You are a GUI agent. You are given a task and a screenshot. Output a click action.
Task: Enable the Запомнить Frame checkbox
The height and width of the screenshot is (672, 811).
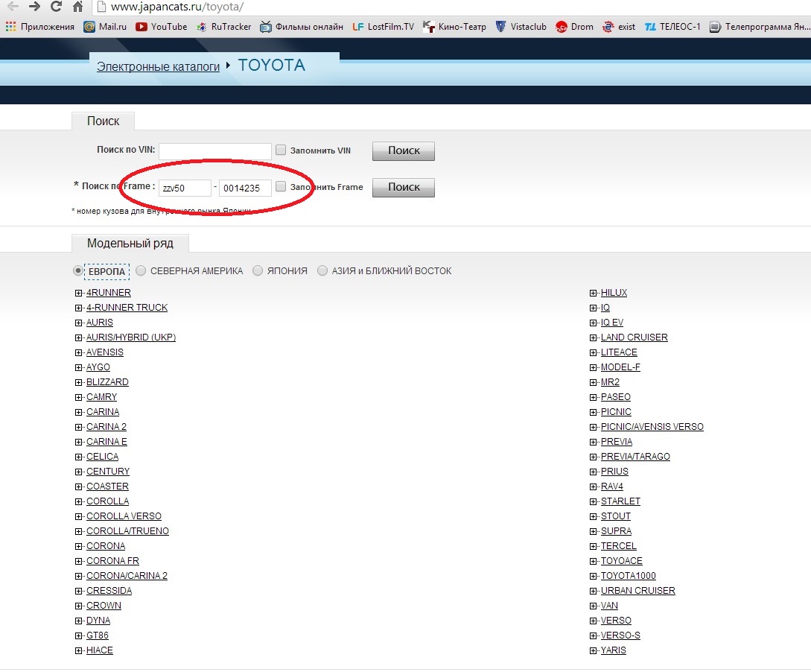point(281,187)
